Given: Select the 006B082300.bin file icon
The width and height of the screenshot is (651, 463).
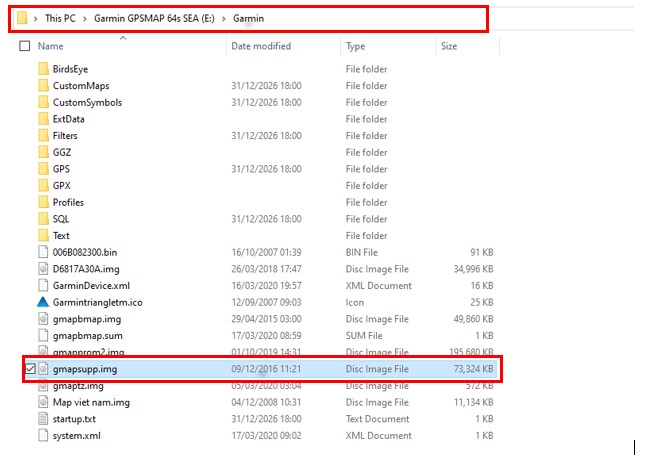Looking at the screenshot, I should pyautogui.click(x=43, y=252).
